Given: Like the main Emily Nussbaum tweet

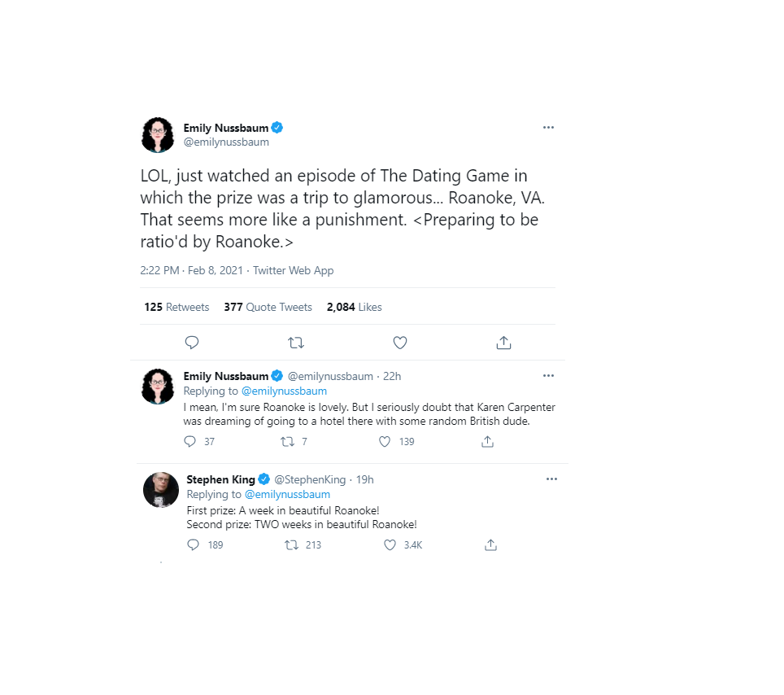Looking at the screenshot, I should pos(399,343).
